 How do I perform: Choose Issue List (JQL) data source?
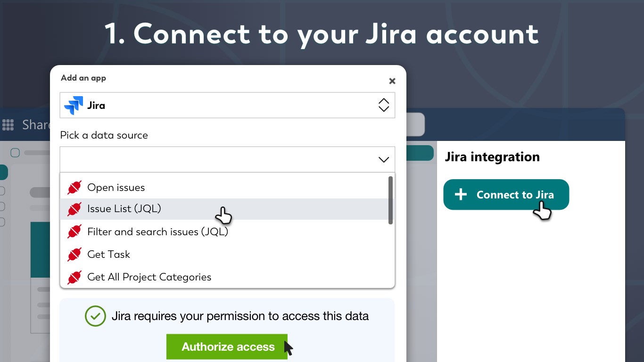tap(124, 209)
